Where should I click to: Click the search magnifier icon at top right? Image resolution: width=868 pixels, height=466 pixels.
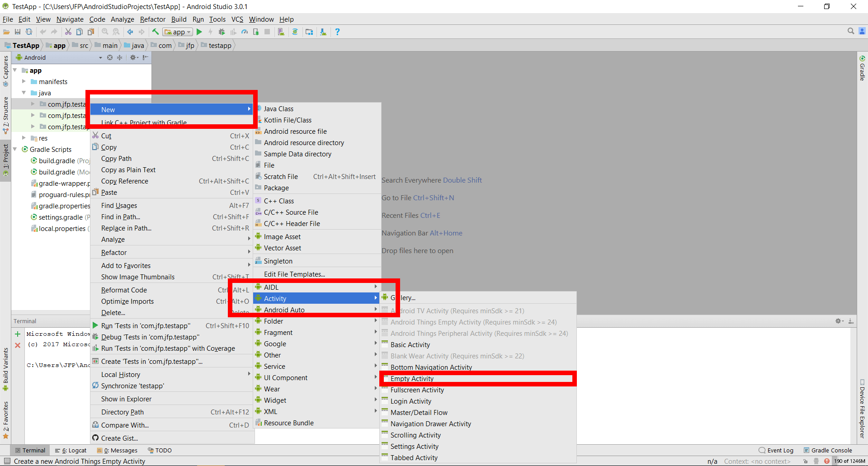[851, 31]
